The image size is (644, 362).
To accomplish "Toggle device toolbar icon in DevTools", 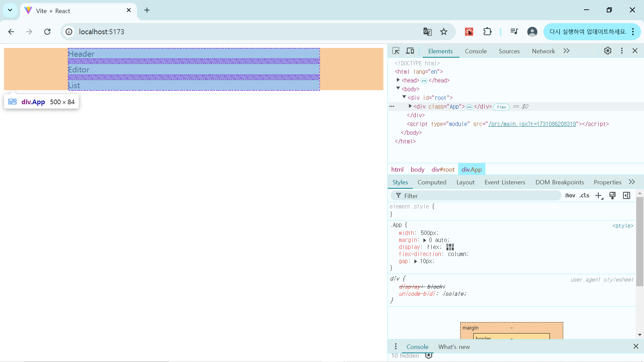I will [410, 51].
